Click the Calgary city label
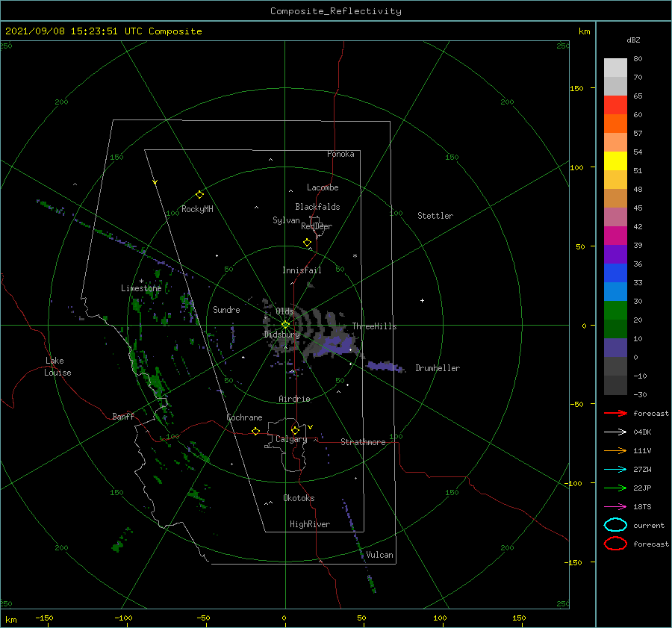 [x=291, y=439]
